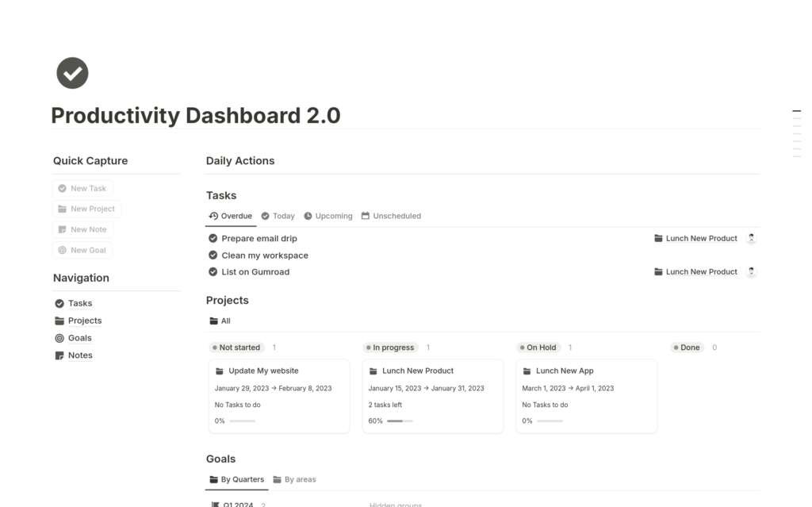The width and height of the screenshot is (812, 507).
Task: Click the flag icon next to Q1 2024
Action: pyautogui.click(x=216, y=504)
